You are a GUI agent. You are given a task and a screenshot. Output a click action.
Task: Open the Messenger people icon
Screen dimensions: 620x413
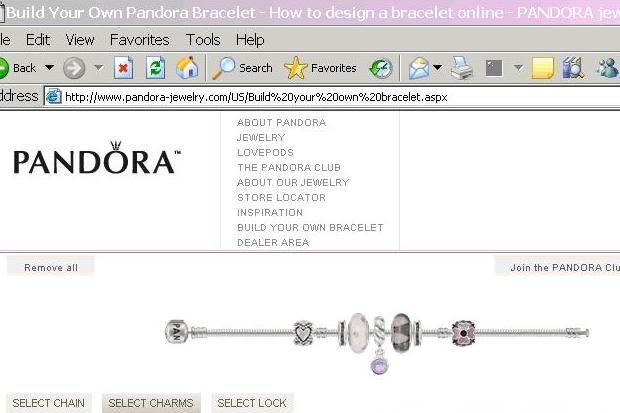pos(607,68)
